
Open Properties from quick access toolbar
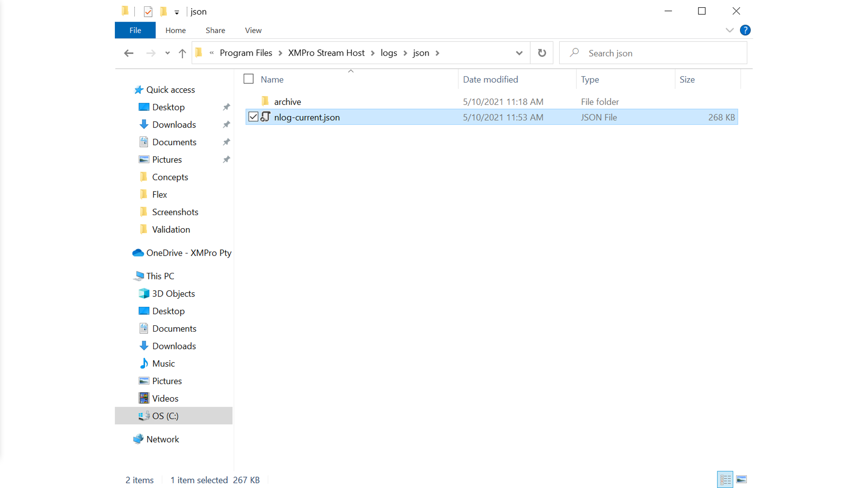pyautogui.click(x=148, y=11)
